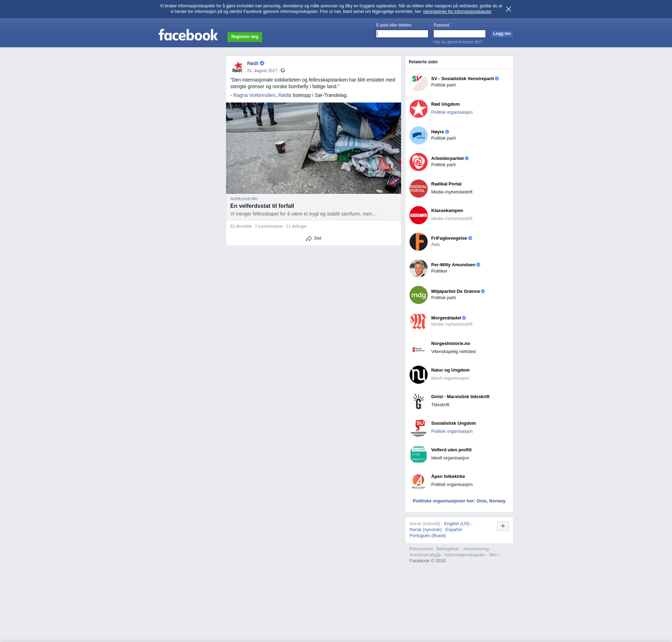
Task: Open Morgenbladet logo
Action: [419, 322]
